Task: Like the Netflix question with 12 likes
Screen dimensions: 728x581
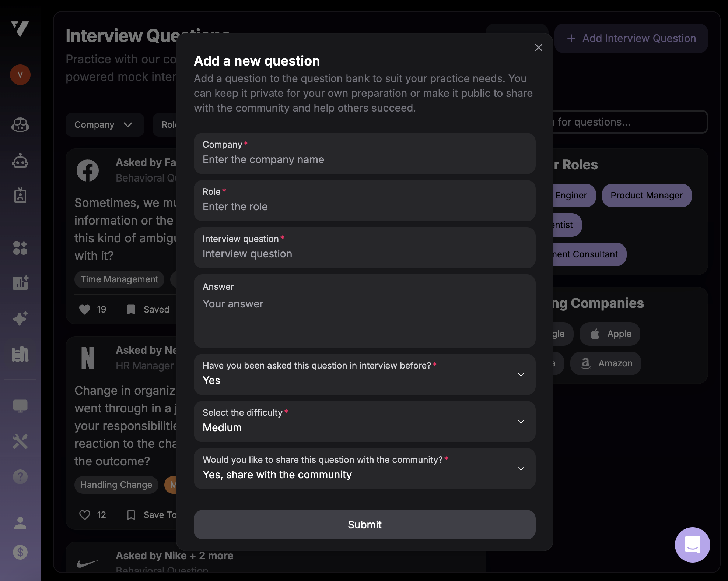Action: pyautogui.click(x=84, y=515)
